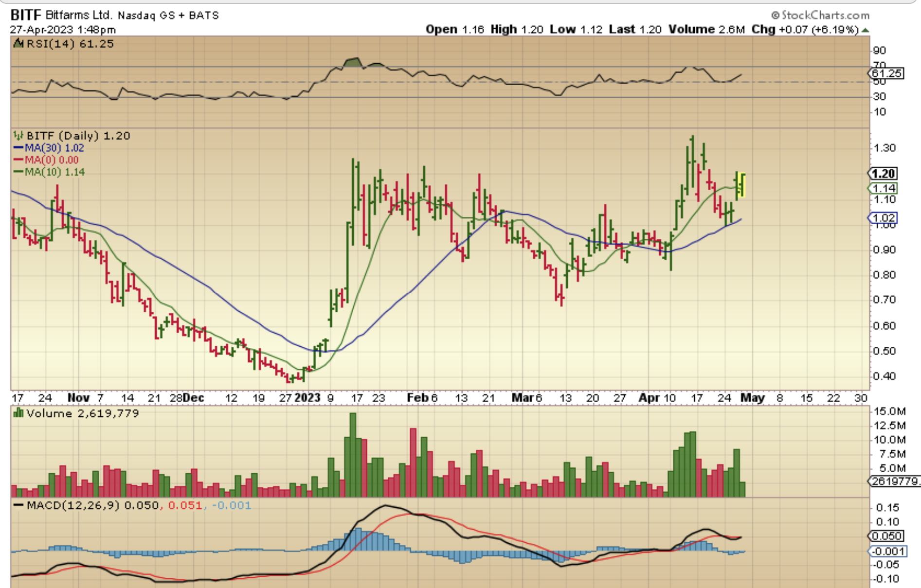This screenshot has width=921, height=588.
Task: Select the blue MA(30) 1.02 legend
Action: click(x=49, y=148)
